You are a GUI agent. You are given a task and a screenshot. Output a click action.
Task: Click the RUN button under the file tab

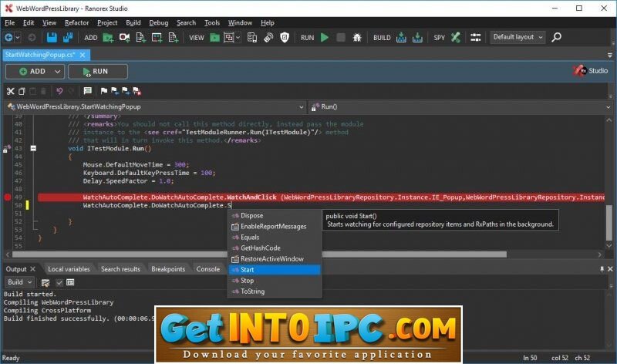pos(98,71)
